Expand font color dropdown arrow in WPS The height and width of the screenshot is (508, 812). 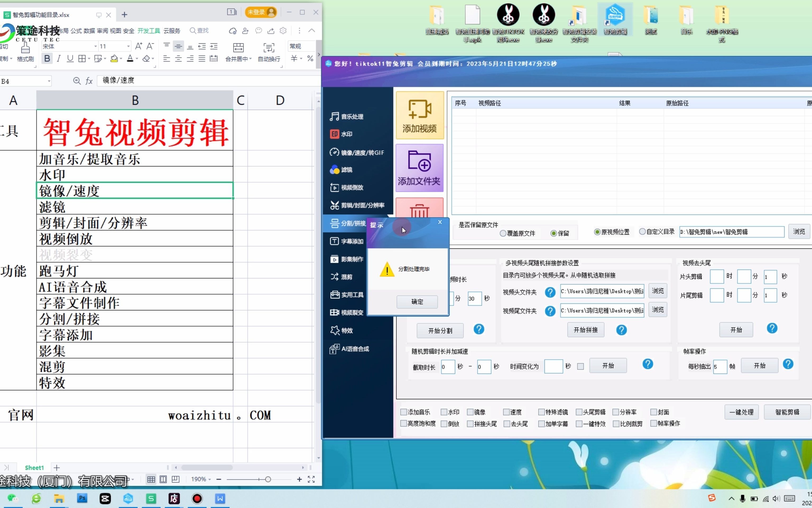[137, 59]
